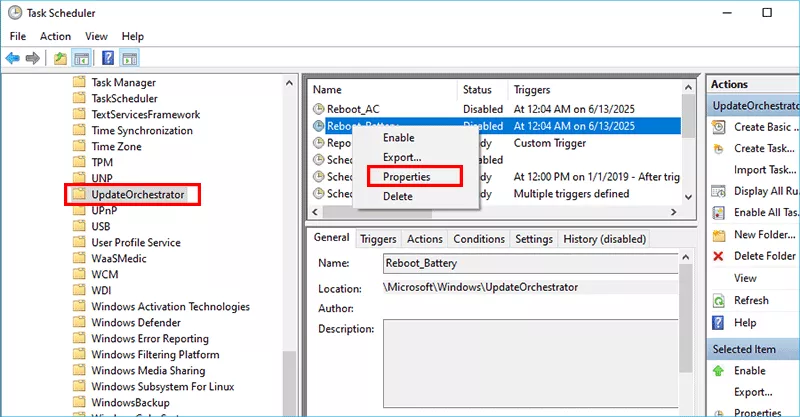Viewport: 800px width, 417px height.
Task: Click the green Enable arrow icon under Selected Item
Action: coord(718,371)
